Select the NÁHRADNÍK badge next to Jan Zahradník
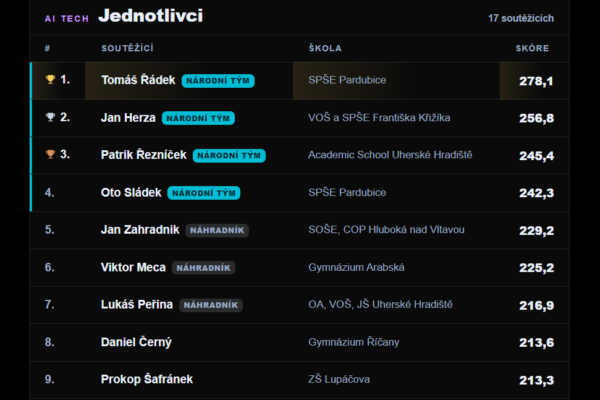The image size is (600, 400). 217,230
